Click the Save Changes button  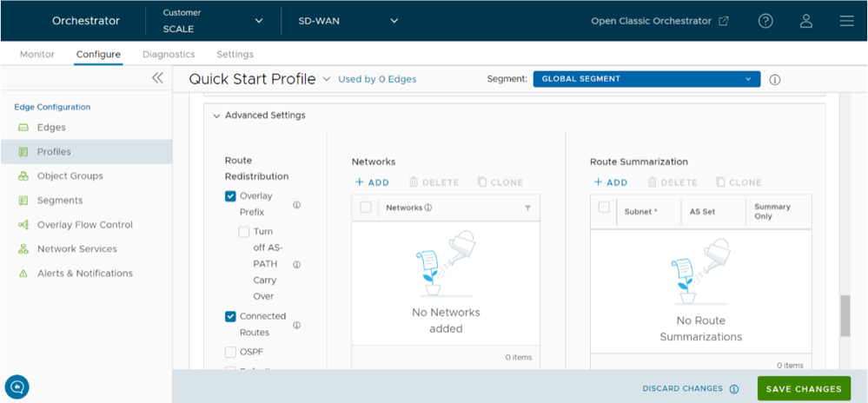coord(804,388)
